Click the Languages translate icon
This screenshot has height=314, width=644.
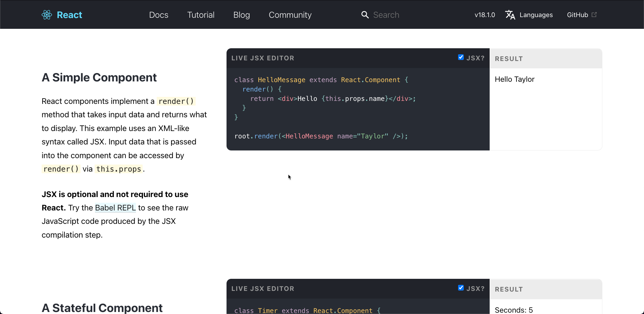click(x=510, y=15)
